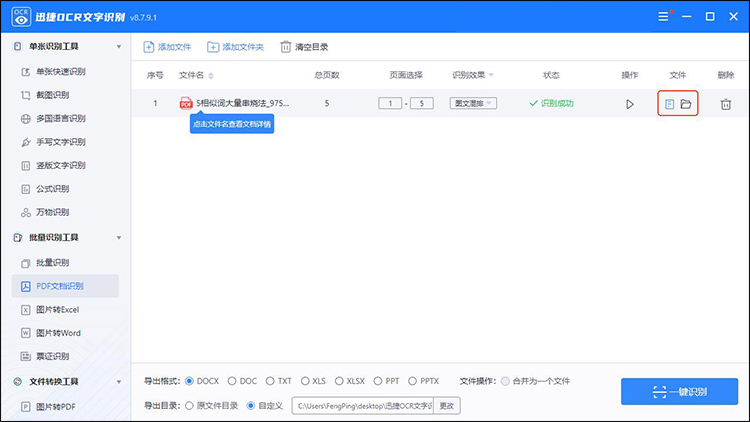This screenshot has height=422, width=750.
Task: Select PPTX export format
Action: coord(413,381)
